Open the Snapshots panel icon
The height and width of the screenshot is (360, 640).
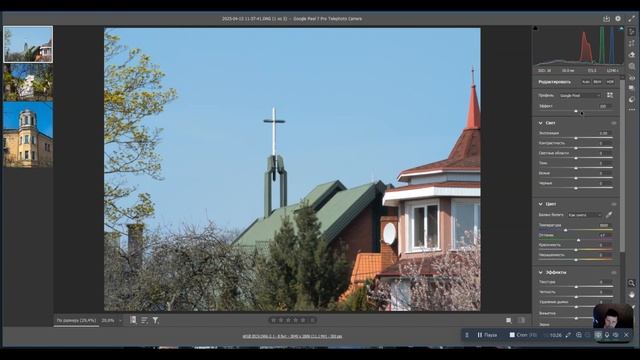click(x=632, y=88)
